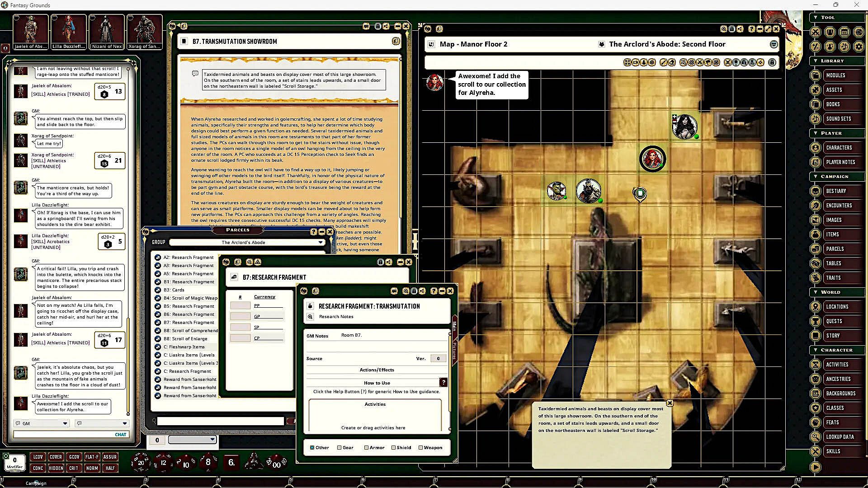Click the Ver. number field
The height and width of the screenshot is (488, 868).
click(438, 358)
